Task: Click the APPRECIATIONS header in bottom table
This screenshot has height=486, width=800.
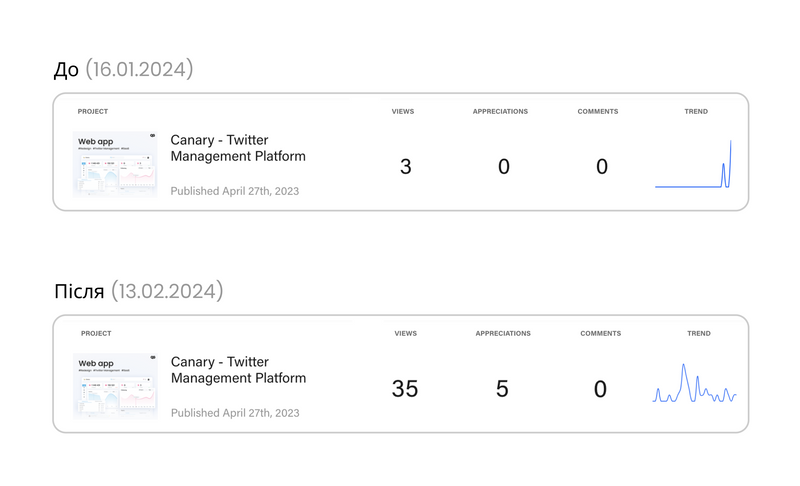Action: pyautogui.click(x=503, y=333)
